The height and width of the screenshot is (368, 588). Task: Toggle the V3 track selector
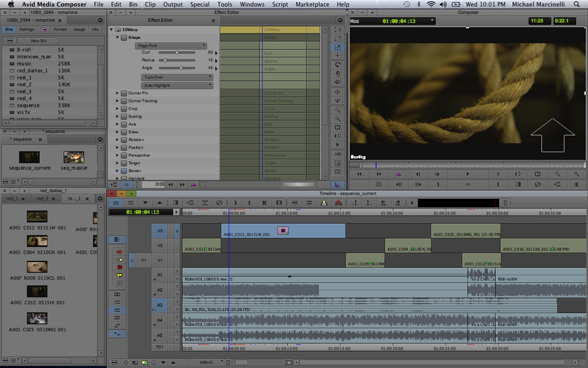click(x=160, y=230)
